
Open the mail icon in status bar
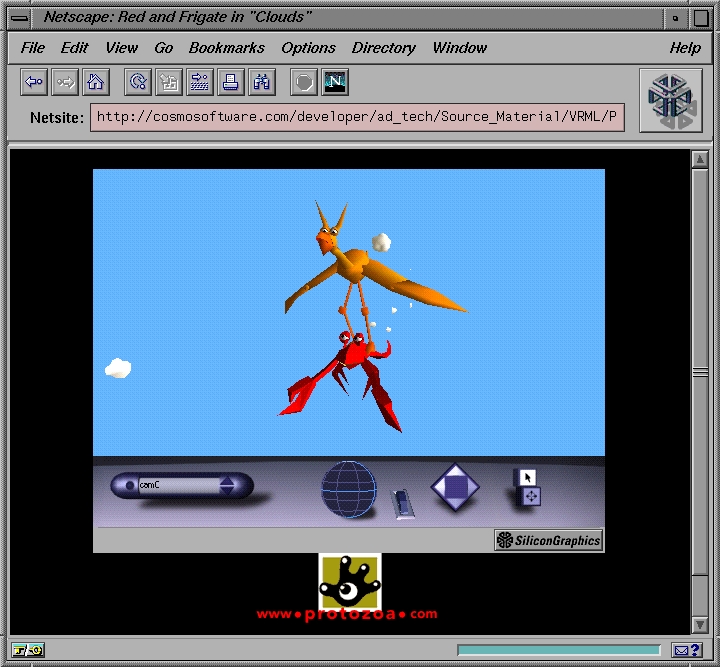click(x=682, y=651)
